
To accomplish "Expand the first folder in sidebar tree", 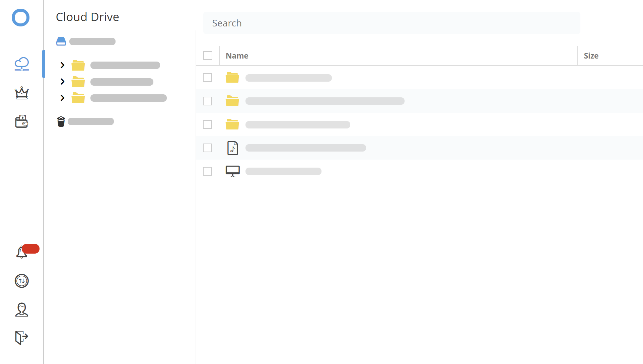I will 62,65.
